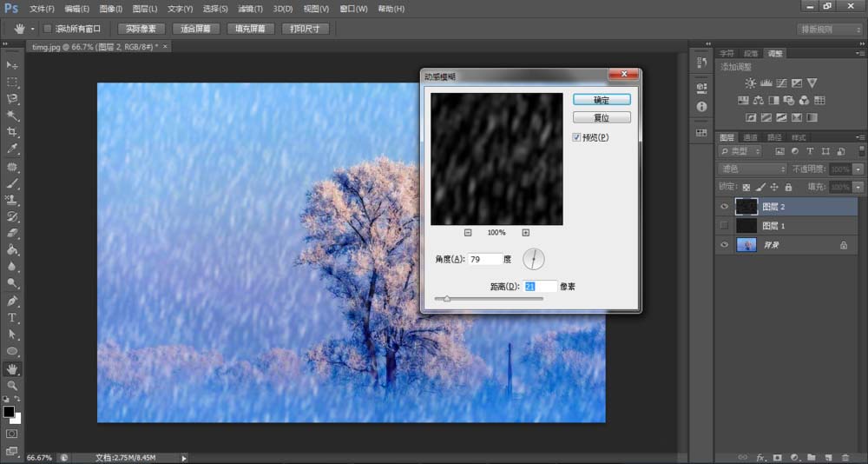The height and width of the screenshot is (464, 868).
Task: Click the zoom-out minus under the blur preview
Action: 468,233
